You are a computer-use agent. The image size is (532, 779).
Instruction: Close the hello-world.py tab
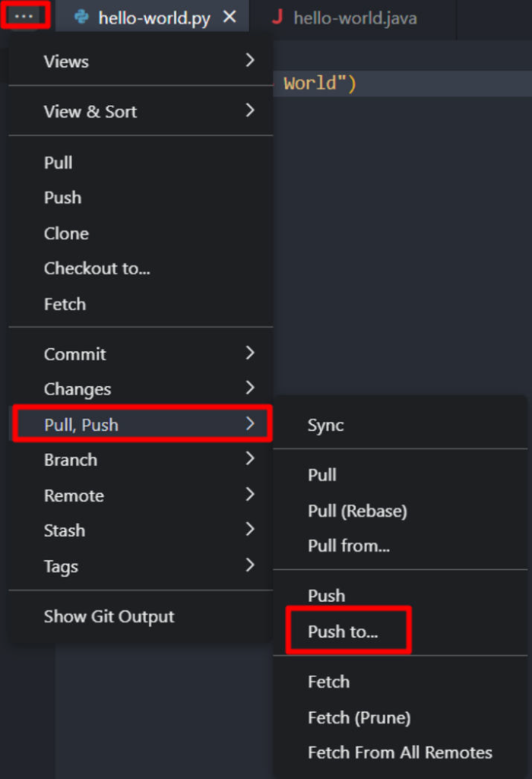230,17
